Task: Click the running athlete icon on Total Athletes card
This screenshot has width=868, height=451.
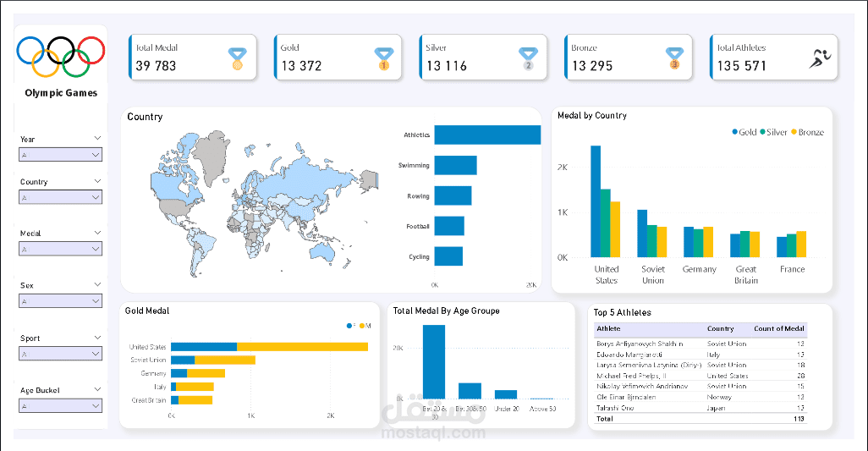Action: (820, 58)
